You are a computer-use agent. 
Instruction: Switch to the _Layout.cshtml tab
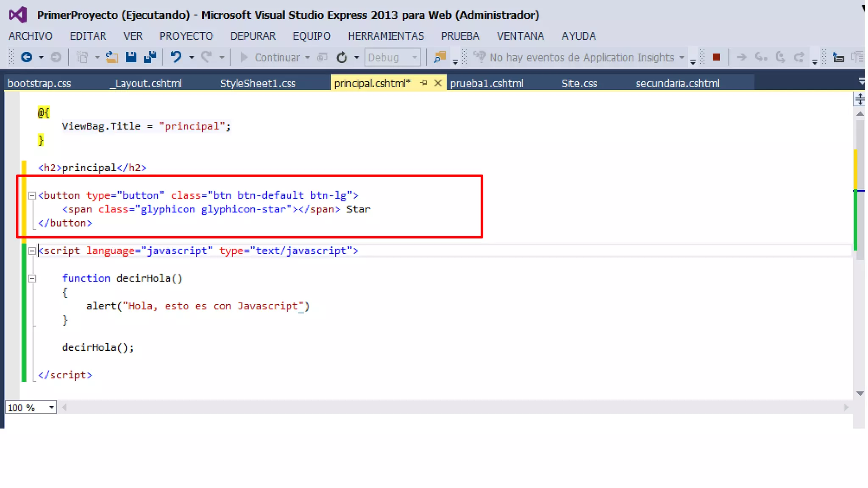tap(146, 83)
